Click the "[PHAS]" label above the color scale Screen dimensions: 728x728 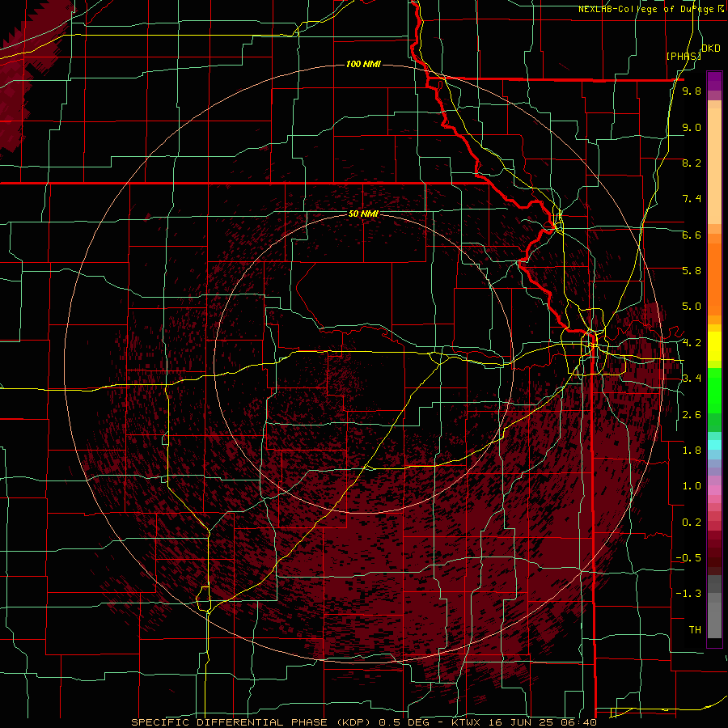tap(684, 56)
